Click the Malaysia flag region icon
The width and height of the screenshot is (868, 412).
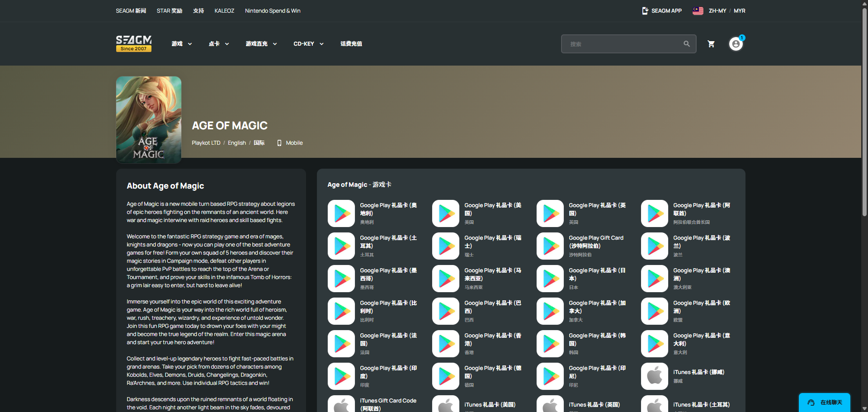[698, 11]
